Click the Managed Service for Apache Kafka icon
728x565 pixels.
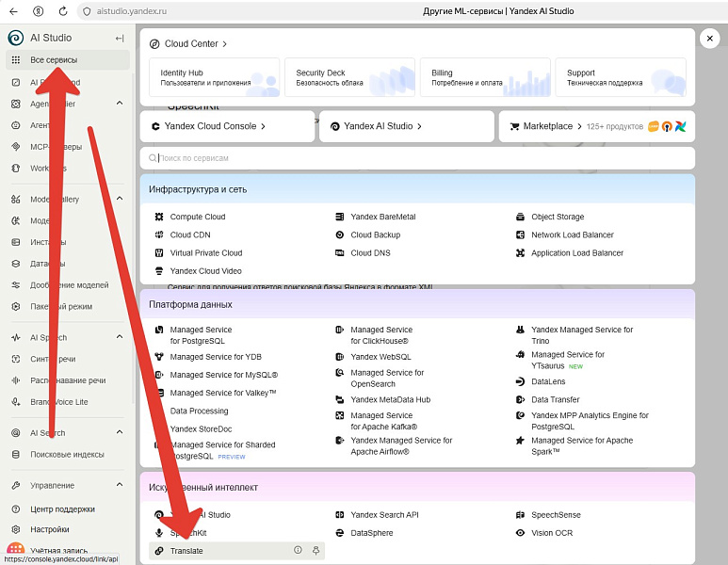click(x=340, y=415)
